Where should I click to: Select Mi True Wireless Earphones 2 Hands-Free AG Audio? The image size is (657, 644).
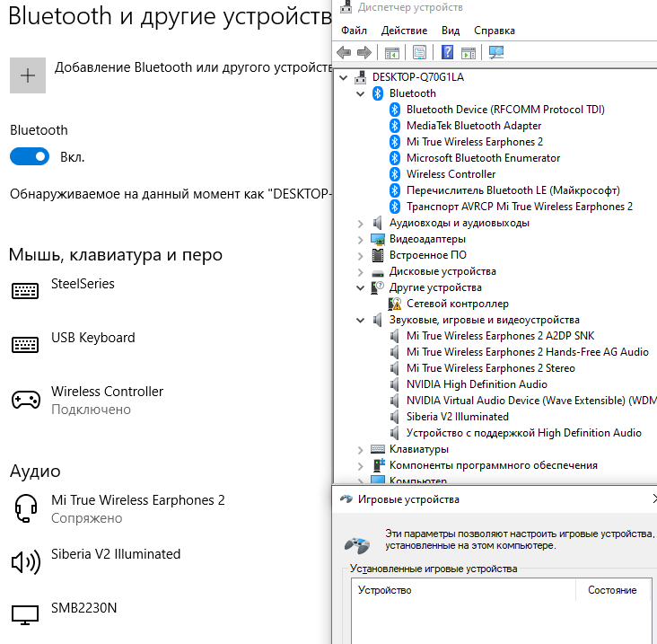(527, 352)
